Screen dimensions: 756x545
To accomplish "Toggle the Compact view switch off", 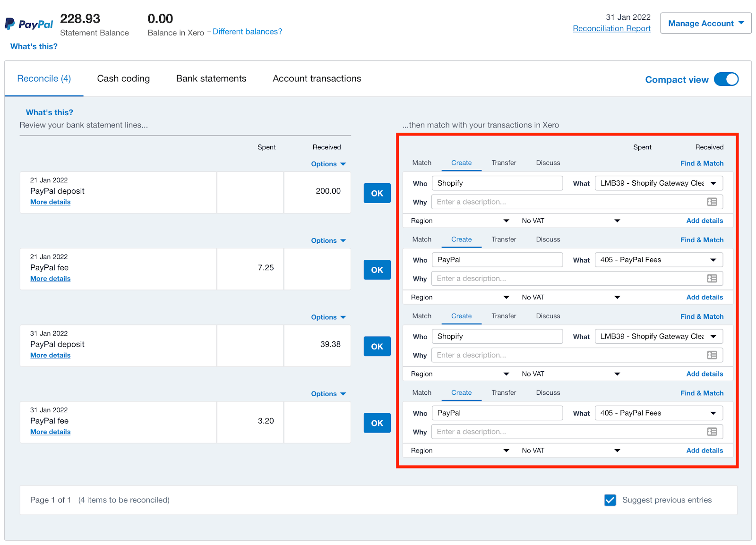I will pos(726,79).
